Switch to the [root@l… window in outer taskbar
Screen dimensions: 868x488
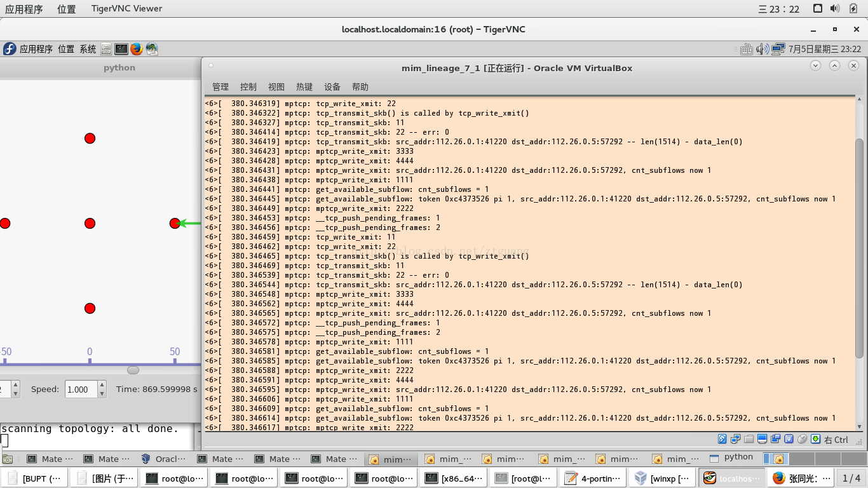point(524,478)
